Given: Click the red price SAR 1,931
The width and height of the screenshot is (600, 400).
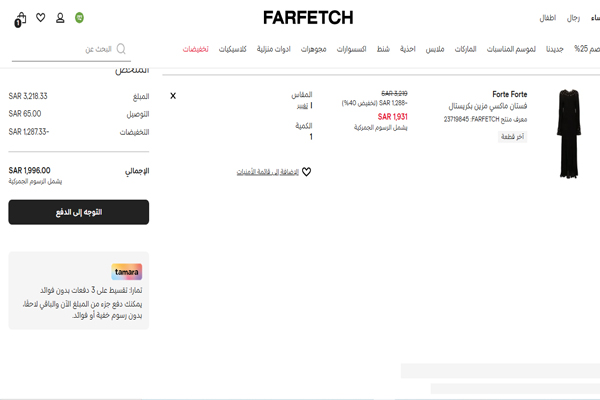Looking at the screenshot, I should pyautogui.click(x=393, y=117).
